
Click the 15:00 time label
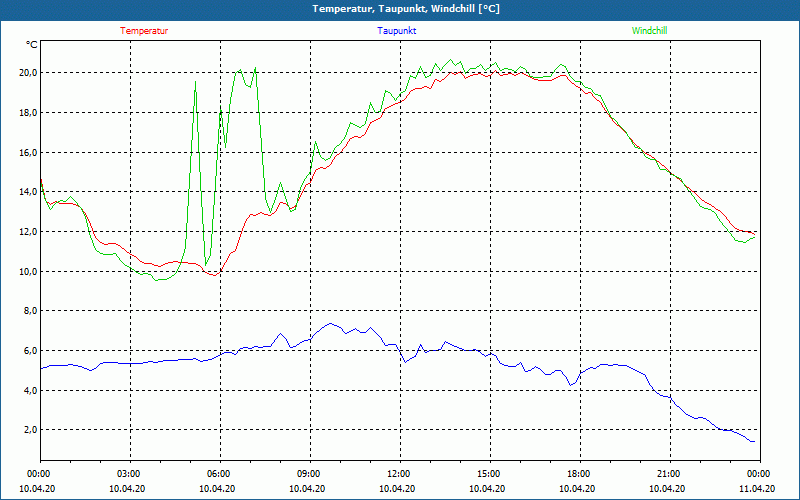pos(487,473)
